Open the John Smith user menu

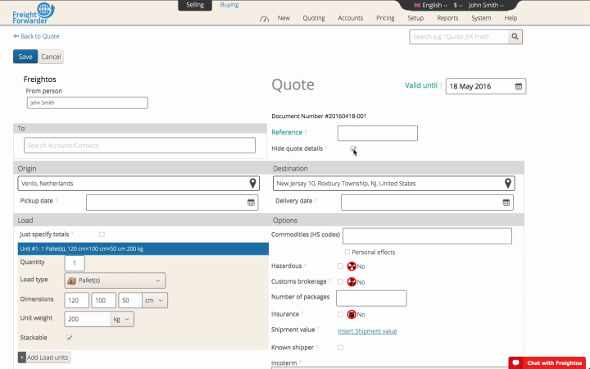pyautogui.click(x=486, y=5)
